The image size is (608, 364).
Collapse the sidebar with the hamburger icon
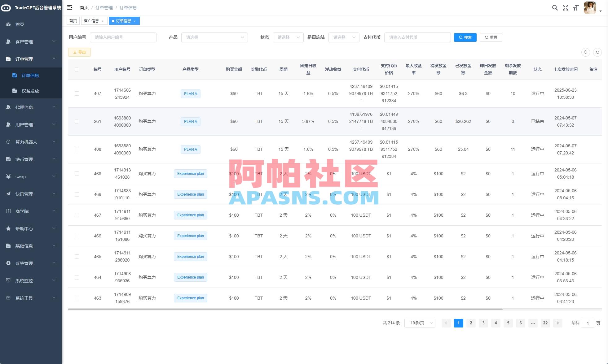pyautogui.click(x=70, y=7)
